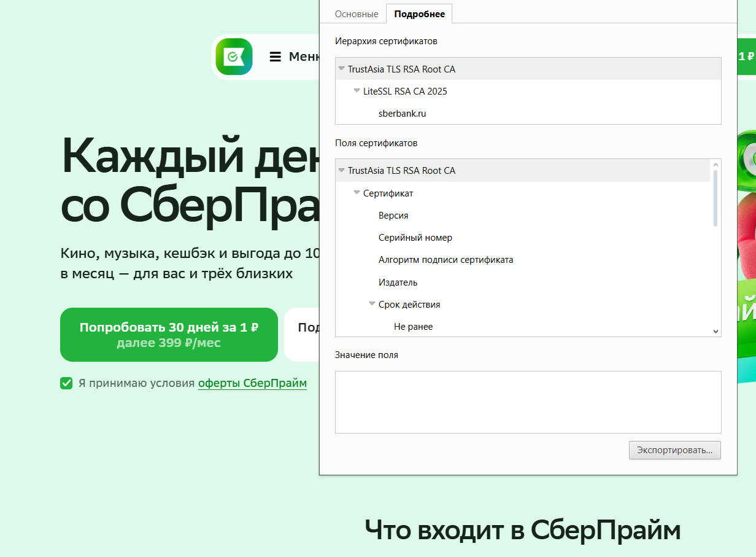This screenshot has width=756, height=557.
Task: Collapse the Срок действия node
Action: tap(372, 304)
